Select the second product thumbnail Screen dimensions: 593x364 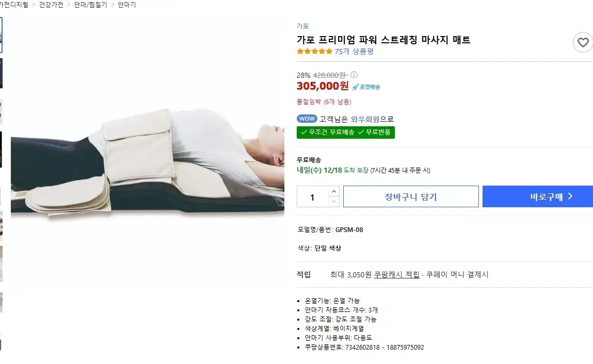click(1, 73)
